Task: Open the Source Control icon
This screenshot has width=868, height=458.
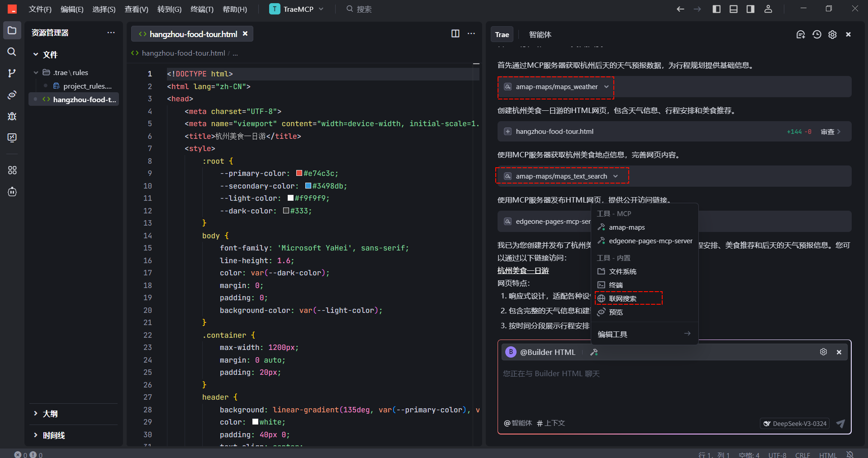Action: [x=12, y=73]
